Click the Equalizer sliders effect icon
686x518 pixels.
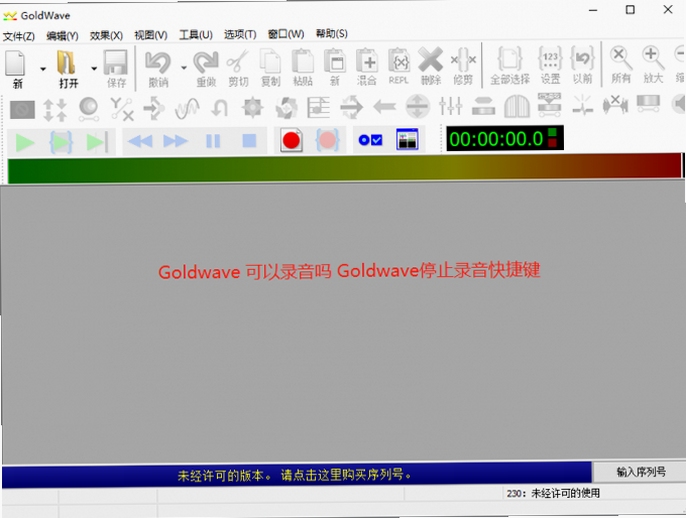click(450, 105)
